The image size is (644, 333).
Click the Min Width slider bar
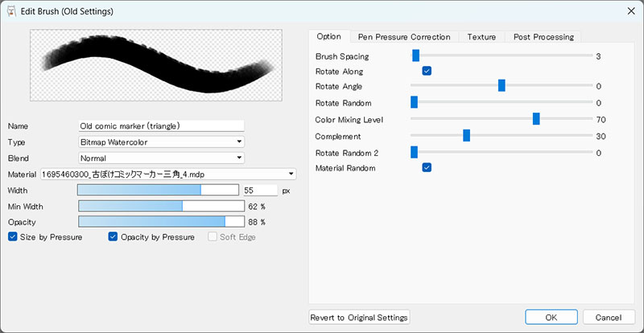pyautogui.click(x=162, y=206)
